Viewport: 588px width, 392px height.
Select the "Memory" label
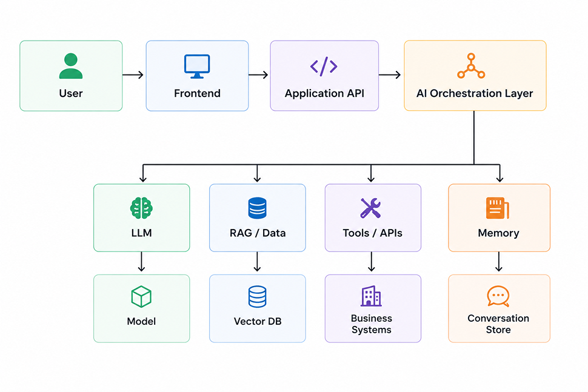coord(498,233)
